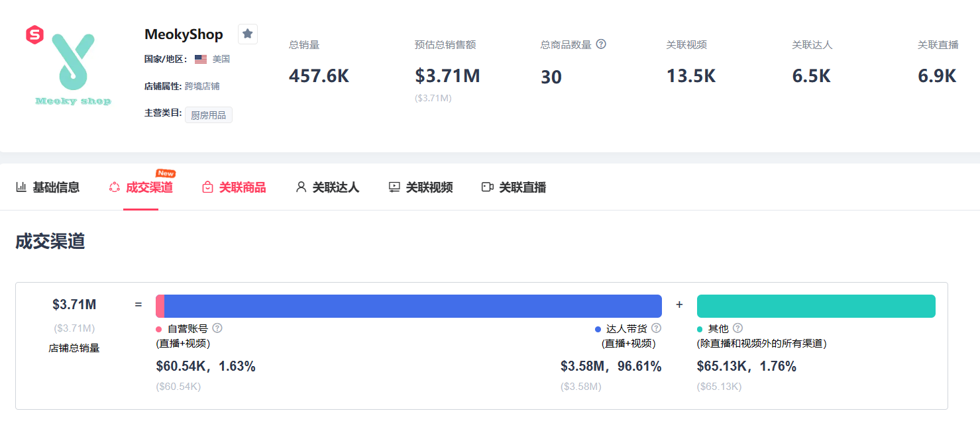Click the blue 达人带货 bar segment
This screenshot has width=980, height=427.
coord(411,306)
